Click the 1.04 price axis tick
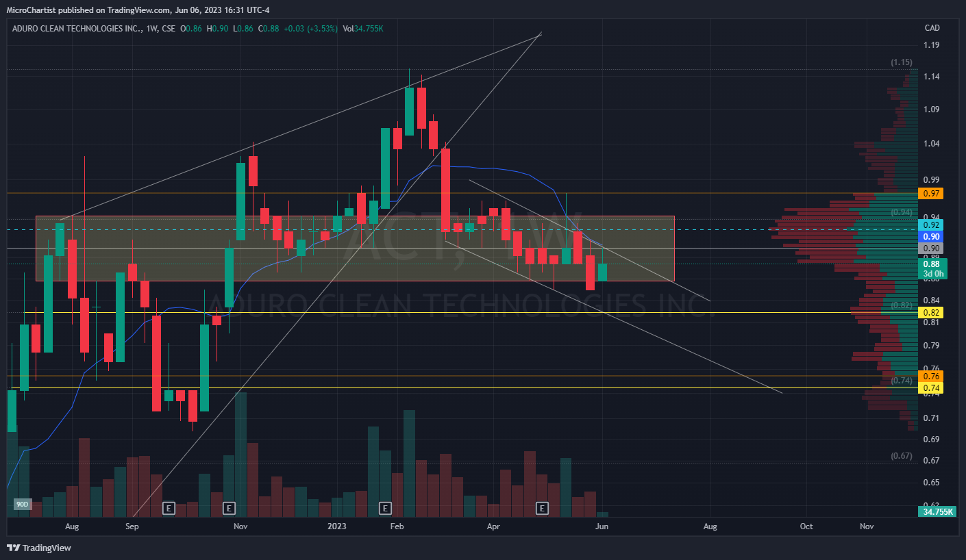 tap(930, 144)
